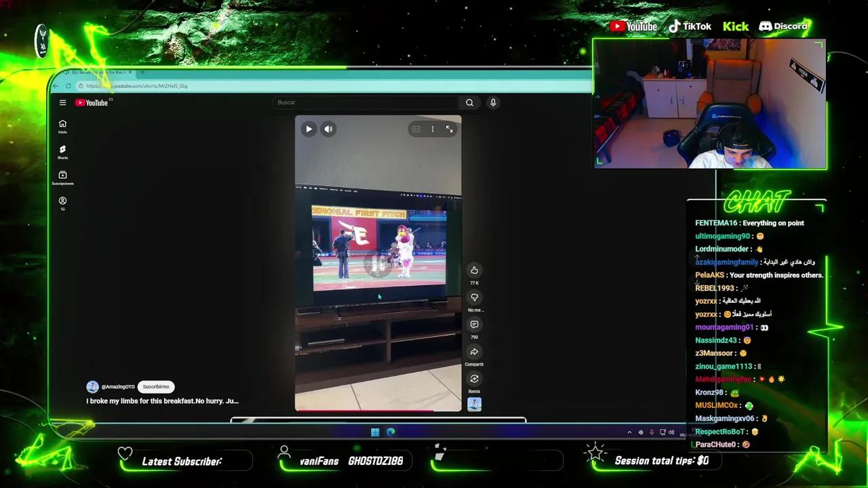Click the AmazingOTO channel avatar
Screen dimensions: 868x488
(x=92, y=386)
